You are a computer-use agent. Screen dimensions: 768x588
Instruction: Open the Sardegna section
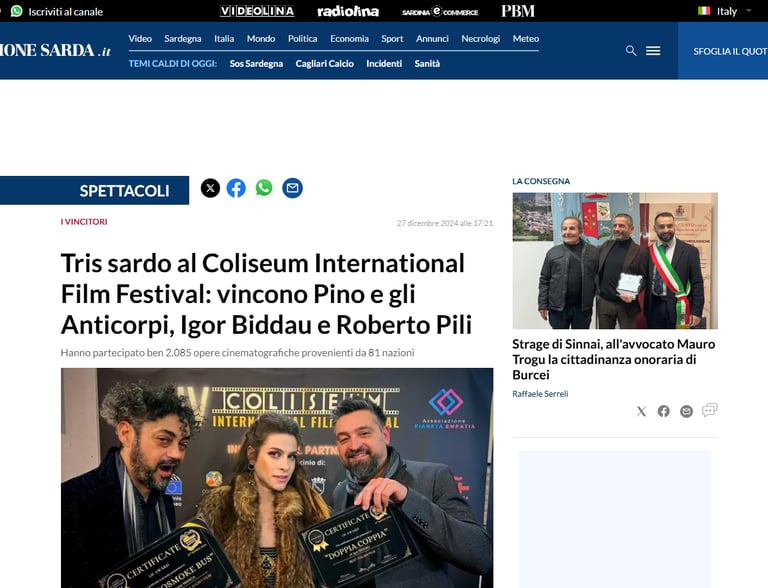tap(183, 39)
